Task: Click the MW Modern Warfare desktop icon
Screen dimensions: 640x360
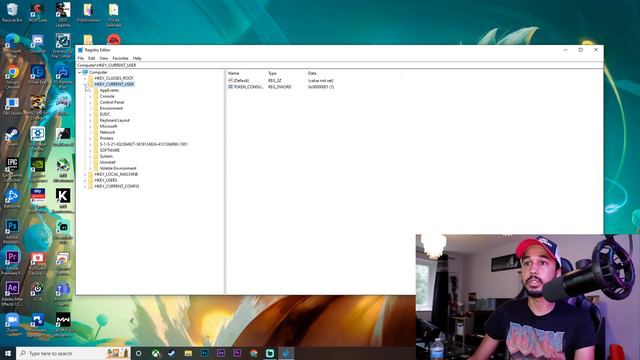Action: (63, 324)
